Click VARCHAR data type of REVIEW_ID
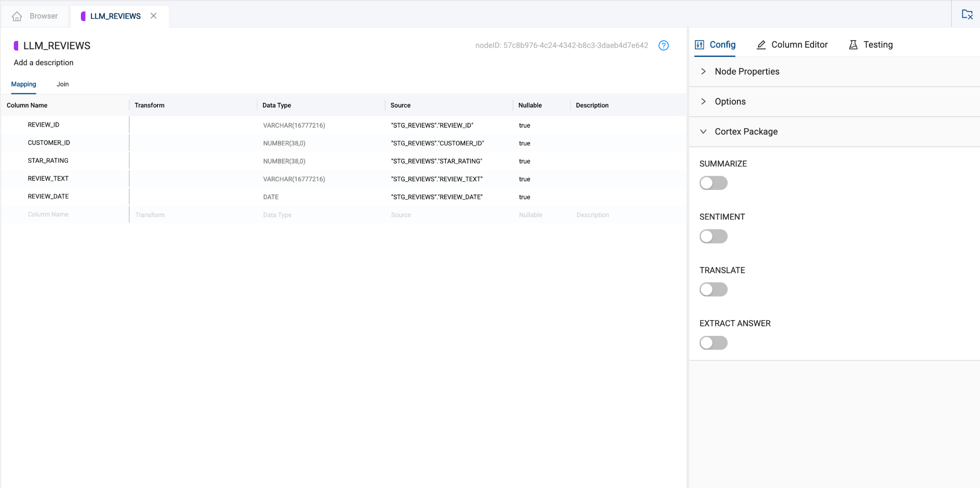Image resolution: width=980 pixels, height=488 pixels. (x=294, y=125)
